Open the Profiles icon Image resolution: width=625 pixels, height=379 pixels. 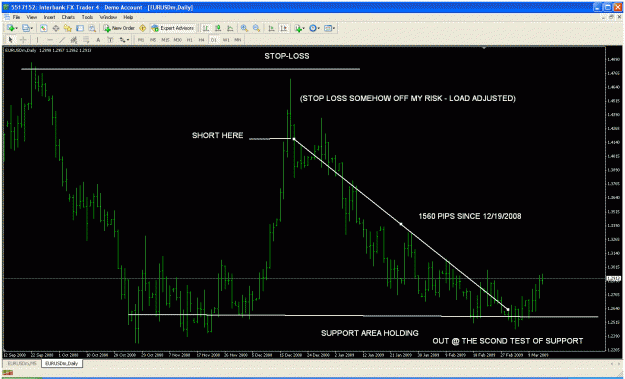[x=26, y=28]
